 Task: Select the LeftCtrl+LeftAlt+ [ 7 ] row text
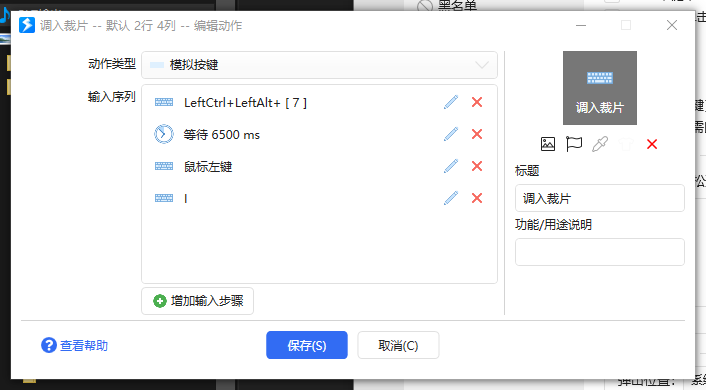click(x=245, y=103)
